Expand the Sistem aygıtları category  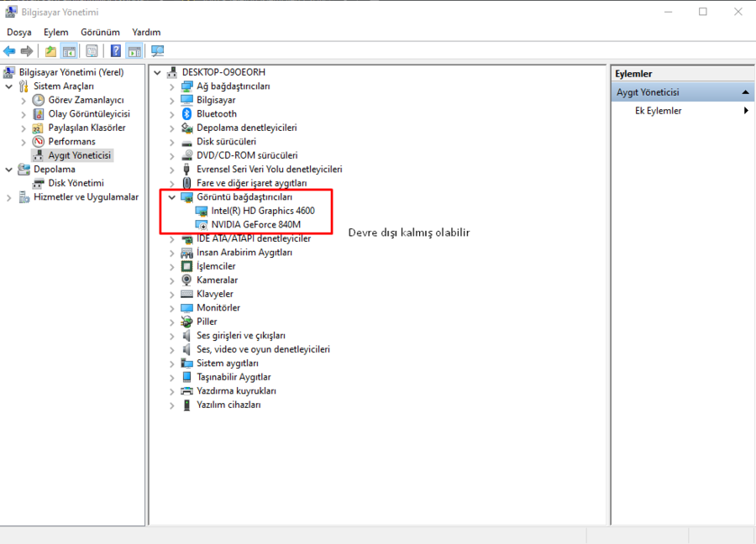171,364
